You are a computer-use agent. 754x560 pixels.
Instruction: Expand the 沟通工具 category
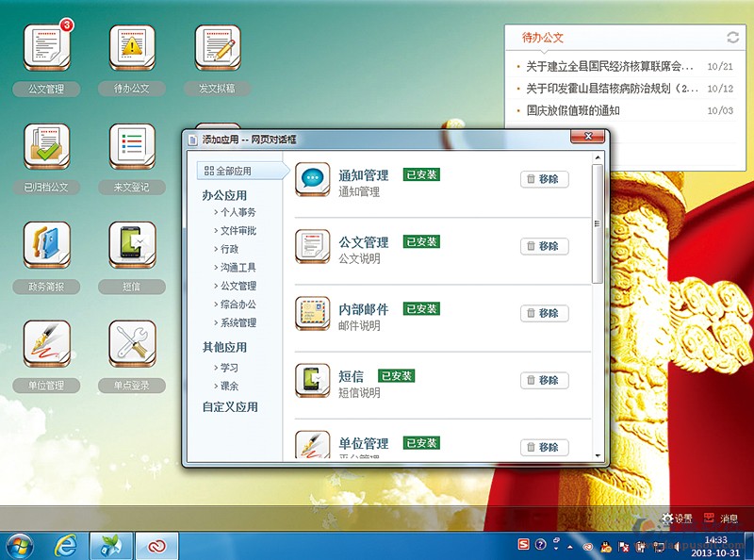pos(238,268)
